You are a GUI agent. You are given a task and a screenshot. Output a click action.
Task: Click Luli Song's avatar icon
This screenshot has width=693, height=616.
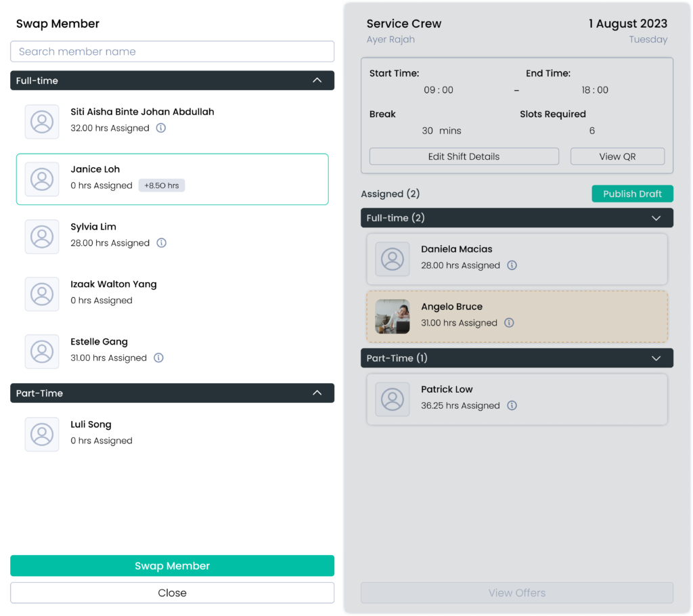(x=42, y=435)
